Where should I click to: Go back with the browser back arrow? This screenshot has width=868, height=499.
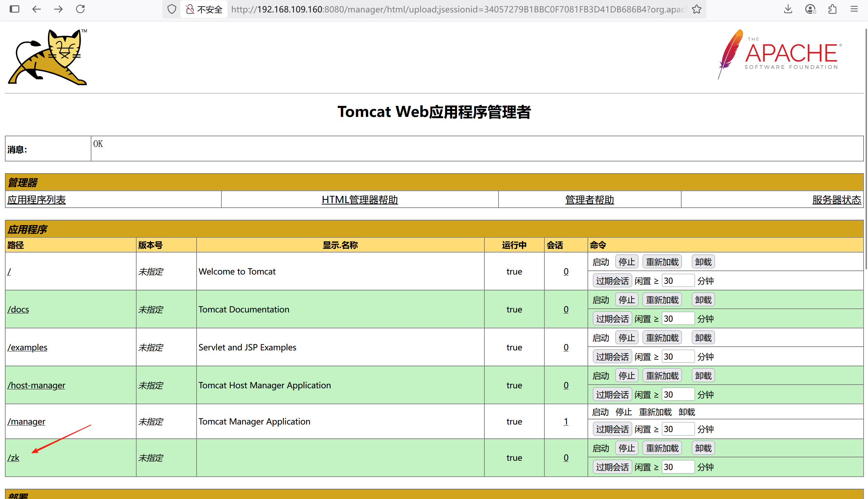point(36,9)
